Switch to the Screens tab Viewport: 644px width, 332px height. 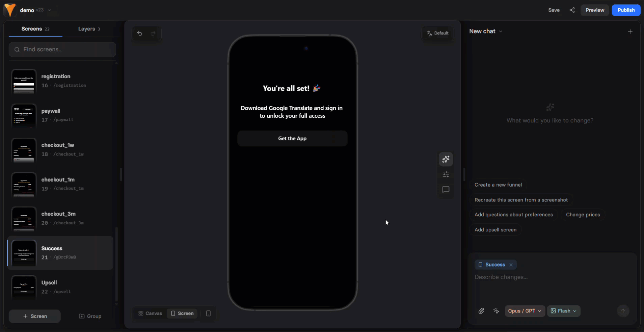pos(35,29)
